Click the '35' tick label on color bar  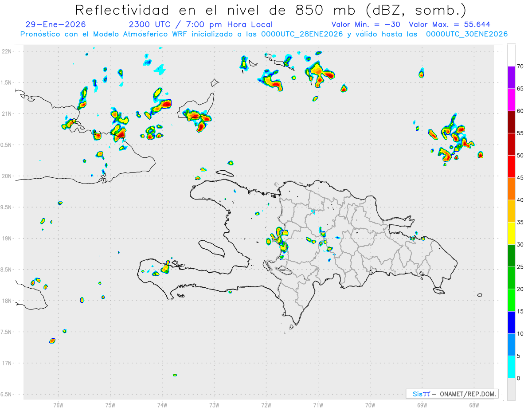[x=520, y=223]
